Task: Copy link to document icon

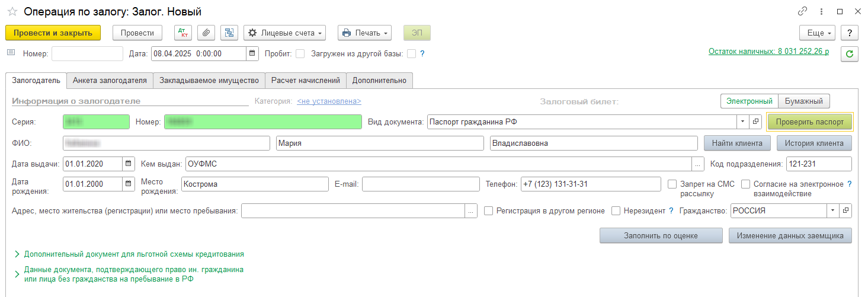Action: click(803, 11)
